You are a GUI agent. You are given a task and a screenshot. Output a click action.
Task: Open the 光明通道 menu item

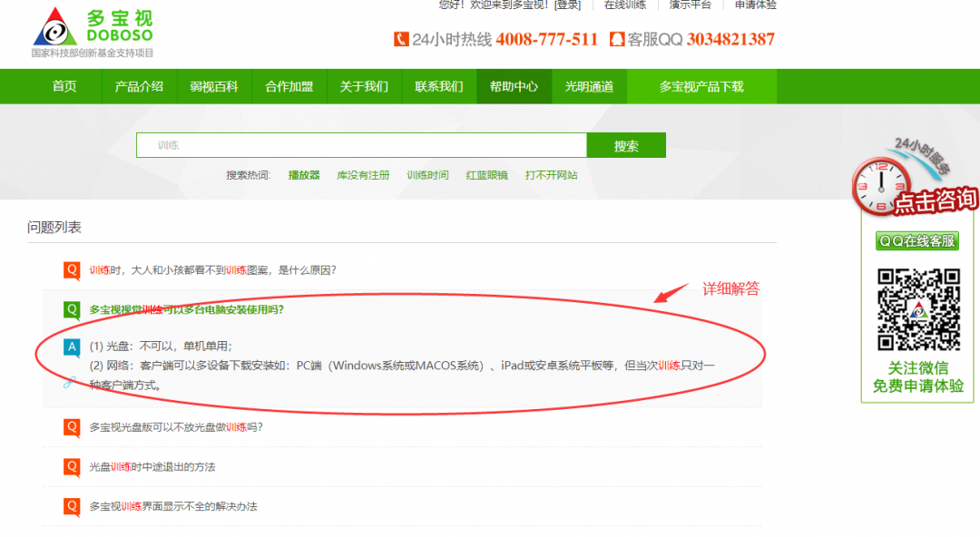click(589, 86)
